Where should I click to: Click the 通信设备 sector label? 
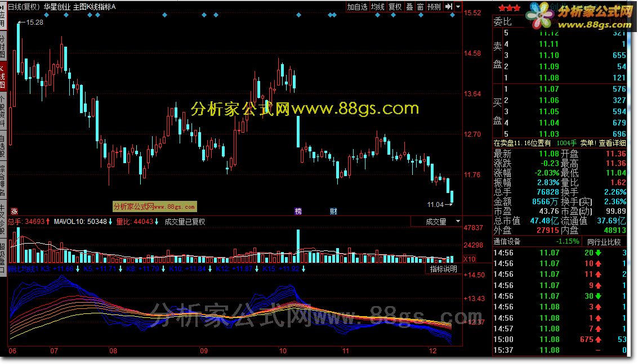tap(507, 241)
